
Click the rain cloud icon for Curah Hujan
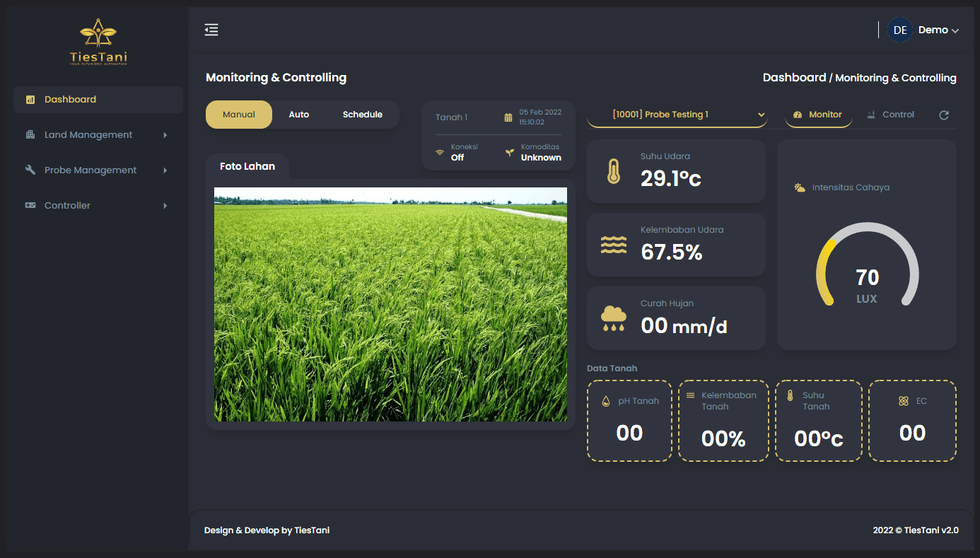[613, 318]
